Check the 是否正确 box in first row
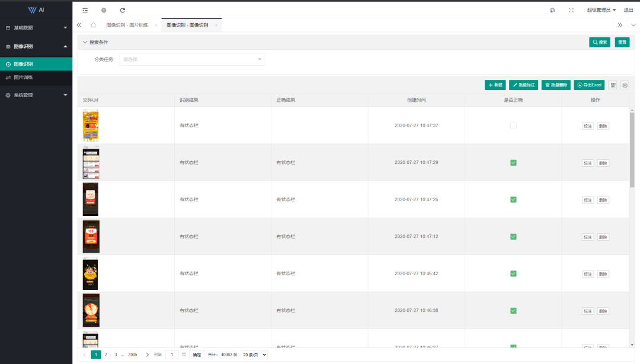The height and width of the screenshot is (364, 640). point(513,125)
